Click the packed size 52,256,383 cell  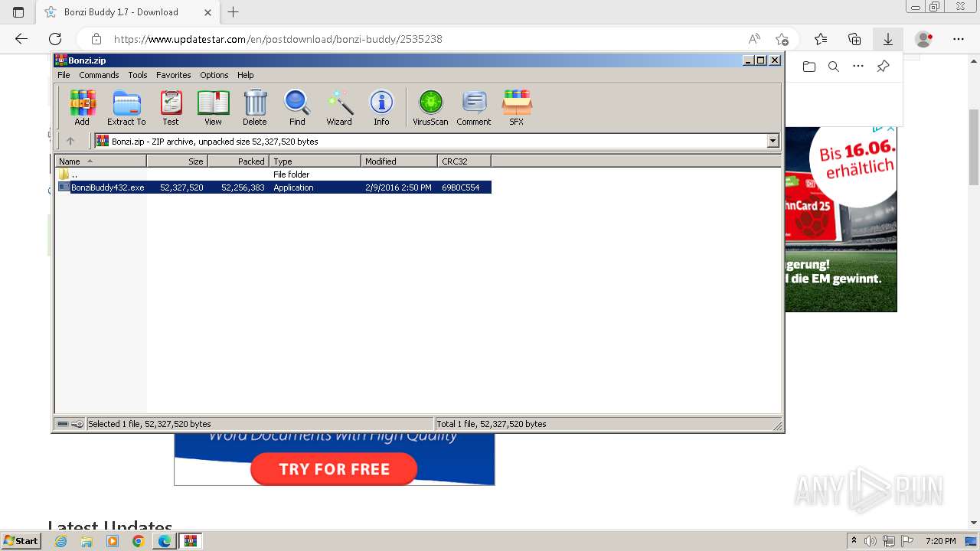(x=243, y=187)
